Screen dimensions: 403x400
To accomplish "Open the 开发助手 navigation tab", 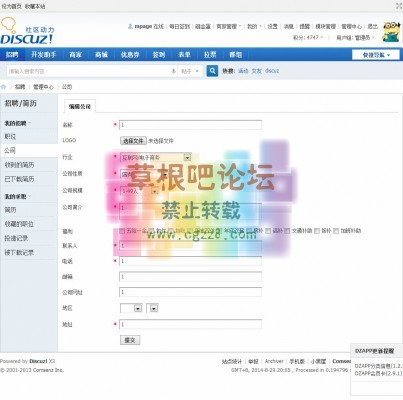I will 44,55.
